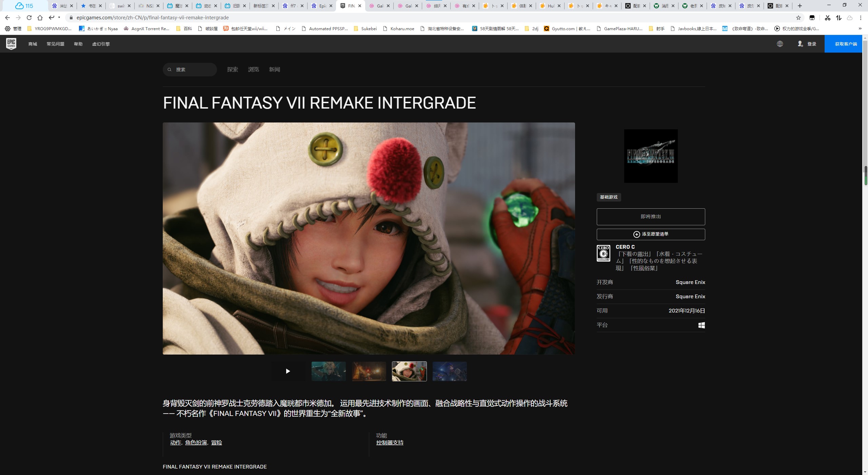Image resolution: width=868 pixels, height=475 pixels.
Task: Open 商城 in Epic navigation
Action: click(33, 44)
